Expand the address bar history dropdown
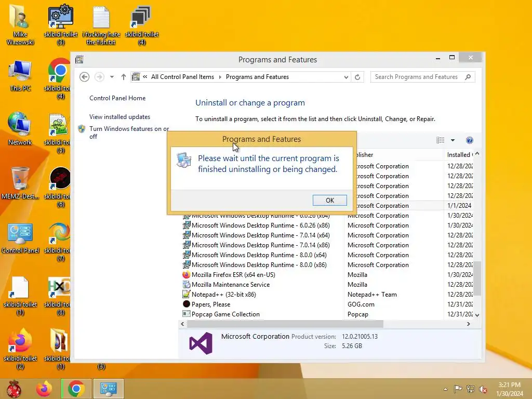Image resolution: width=532 pixels, height=399 pixels. [x=345, y=77]
